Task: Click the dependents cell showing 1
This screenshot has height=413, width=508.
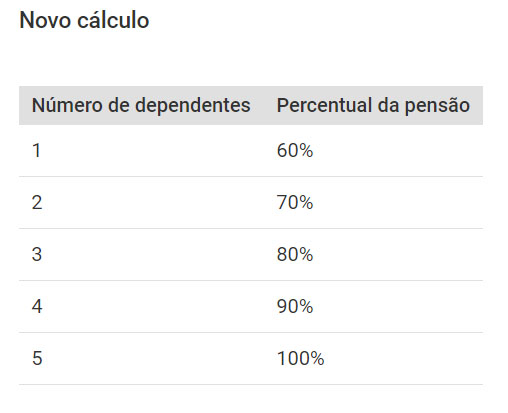Action: (37, 150)
